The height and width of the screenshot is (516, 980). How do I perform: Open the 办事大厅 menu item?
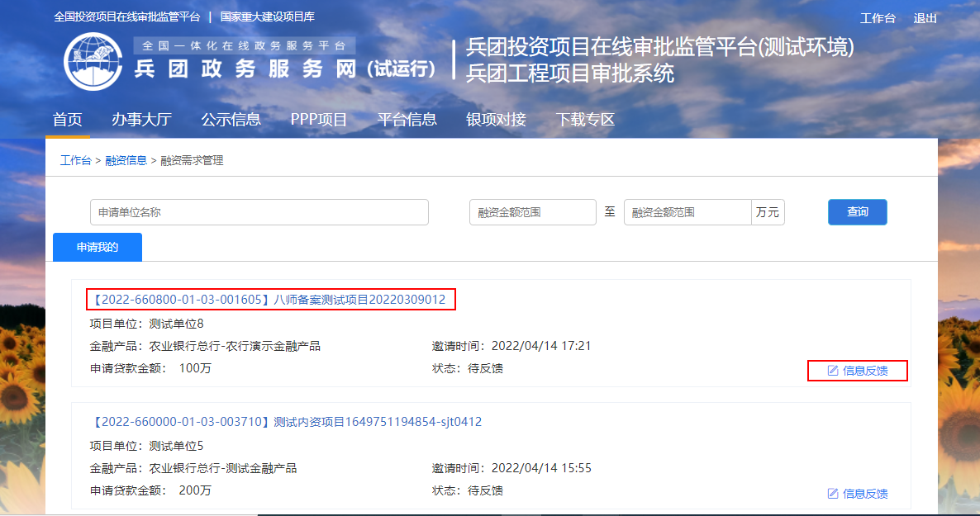pos(141,120)
